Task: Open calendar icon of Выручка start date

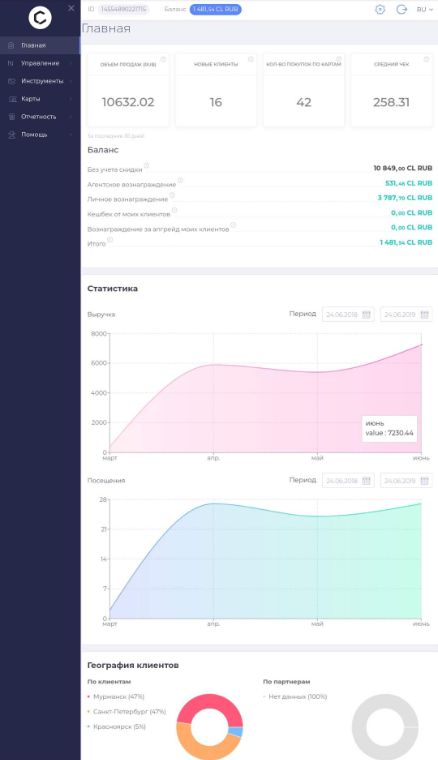Action: click(366, 315)
